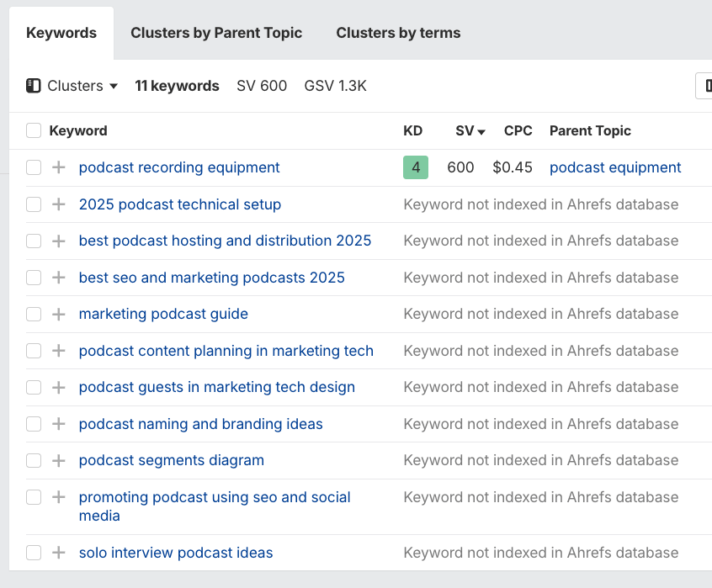Open the podcast equipment parent topic link
Viewport: 712px width, 588px height.
pyautogui.click(x=615, y=167)
